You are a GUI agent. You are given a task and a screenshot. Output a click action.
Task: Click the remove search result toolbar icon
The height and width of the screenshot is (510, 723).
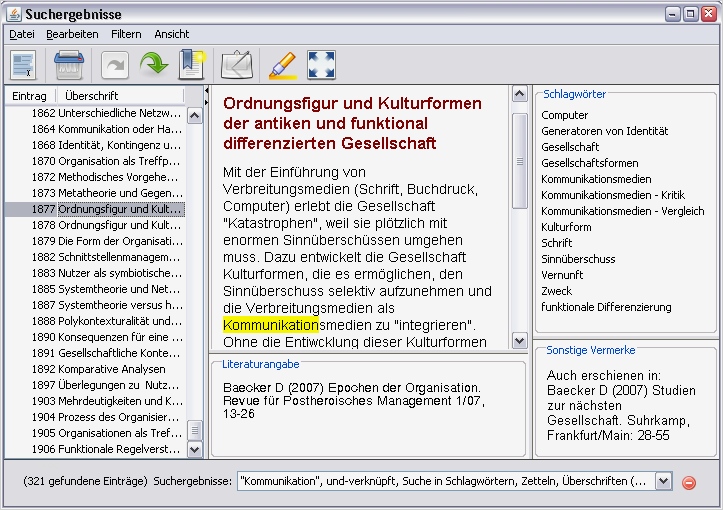pyautogui.click(x=23, y=65)
